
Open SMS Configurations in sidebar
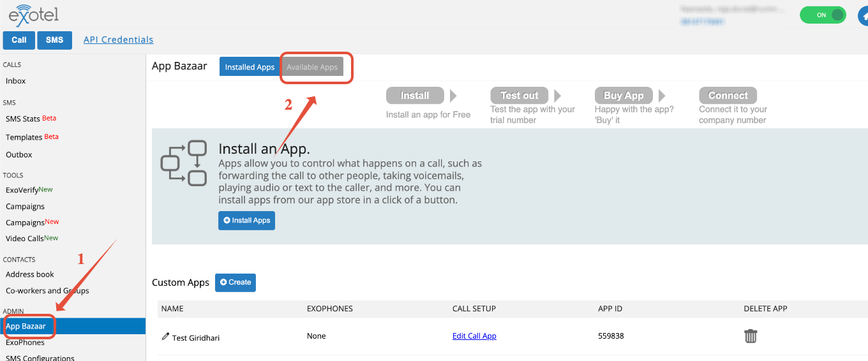(40, 358)
